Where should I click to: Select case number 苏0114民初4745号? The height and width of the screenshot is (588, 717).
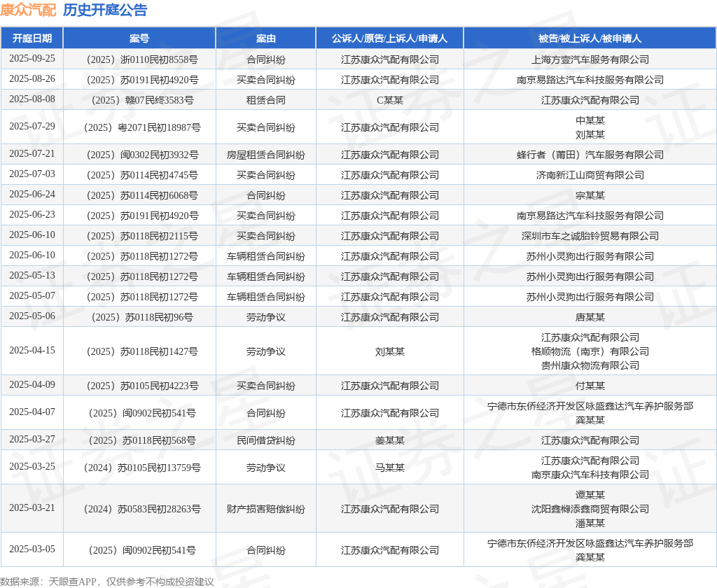(142, 175)
